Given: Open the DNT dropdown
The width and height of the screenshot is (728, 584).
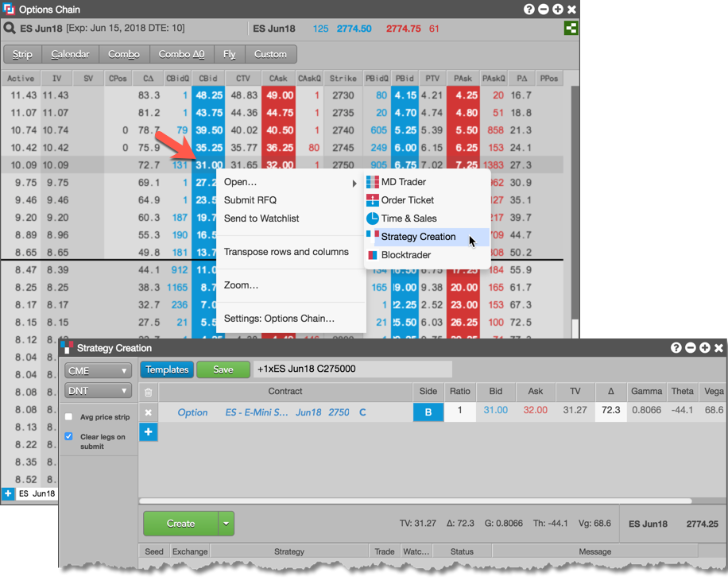Looking at the screenshot, I should 99,391.
